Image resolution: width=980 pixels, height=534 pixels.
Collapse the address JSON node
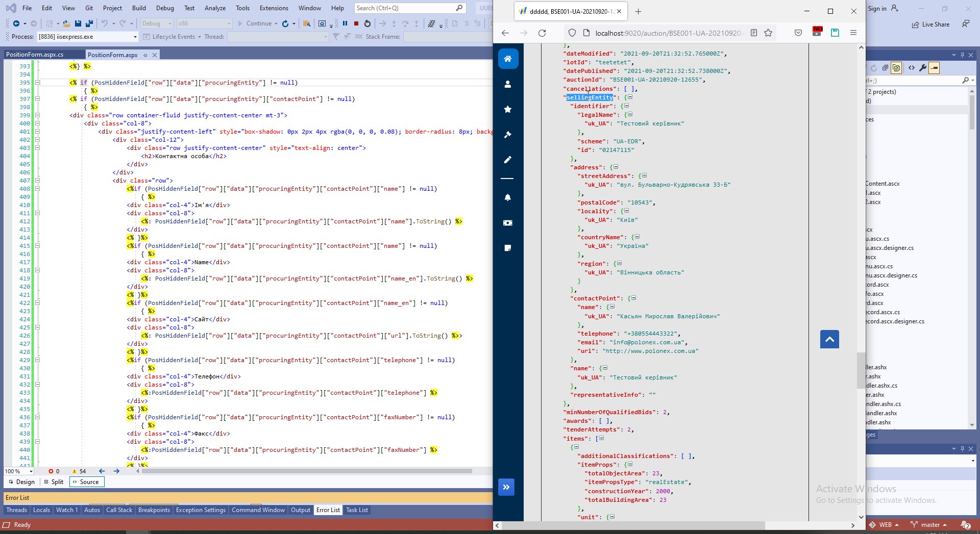616,167
